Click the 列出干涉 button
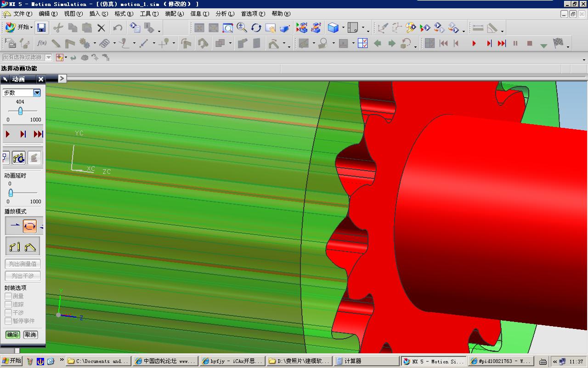This screenshot has height=368, width=588. [x=23, y=276]
